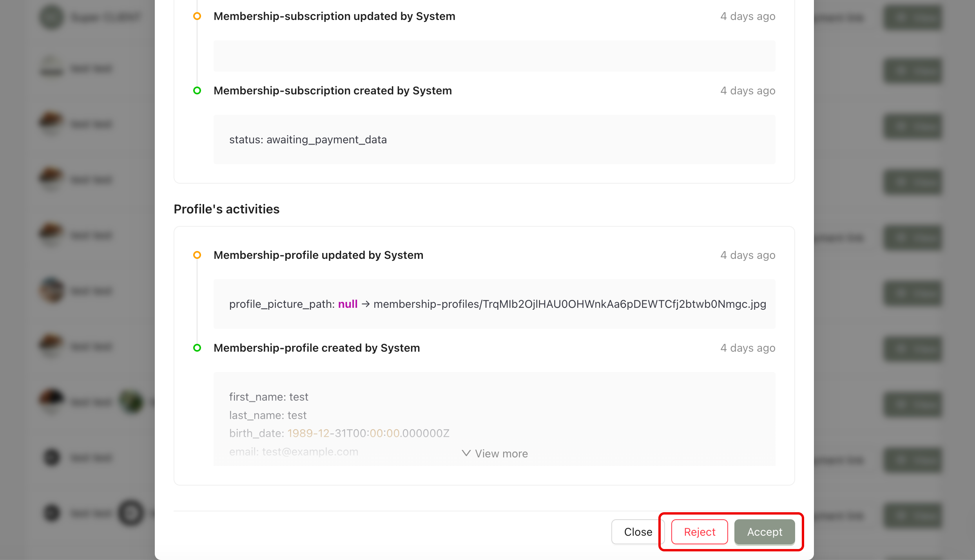Image resolution: width=975 pixels, height=560 pixels.
Task: Click the Accept button
Action: pyautogui.click(x=764, y=532)
